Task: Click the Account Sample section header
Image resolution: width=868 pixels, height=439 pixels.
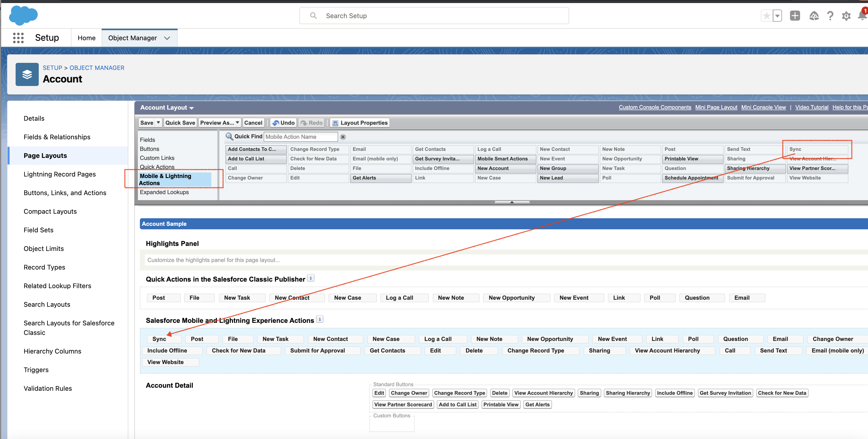Action: (504, 224)
